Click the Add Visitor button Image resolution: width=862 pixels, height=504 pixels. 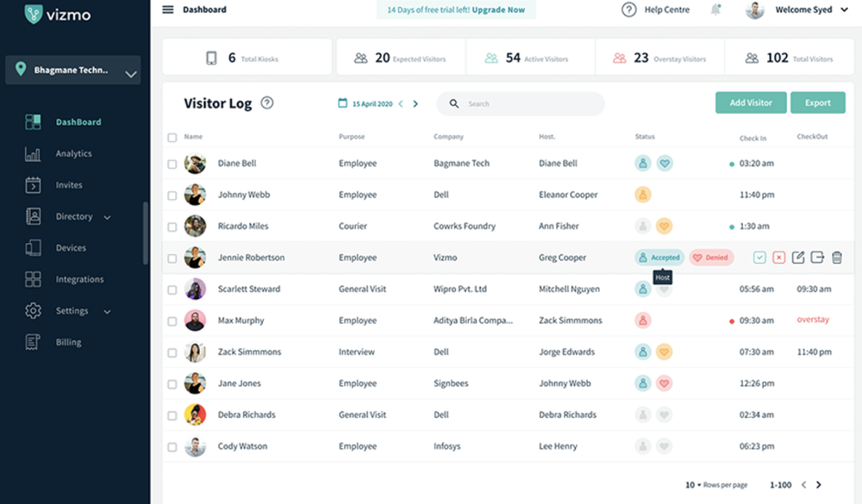[751, 103]
